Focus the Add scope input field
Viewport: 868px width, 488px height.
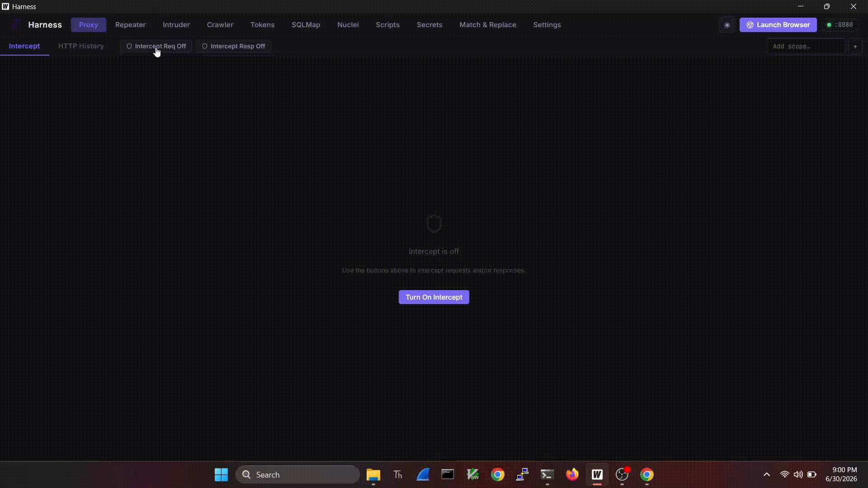pos(806,46)
